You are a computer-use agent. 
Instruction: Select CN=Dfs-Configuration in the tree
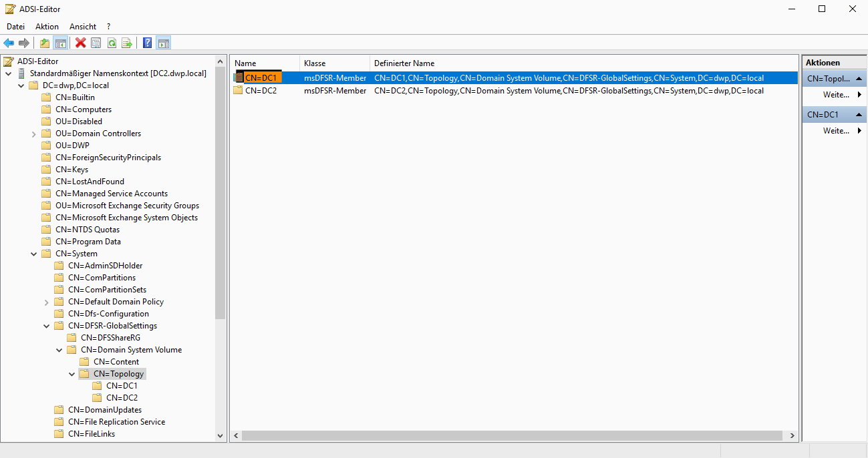pyautogui.click(x=108, y=314)
